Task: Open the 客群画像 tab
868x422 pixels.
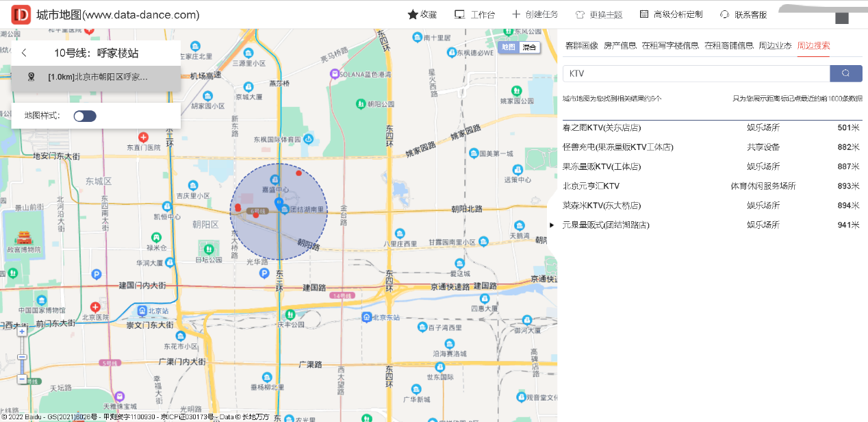Action: pyautogui.click(x=581, y=46)
